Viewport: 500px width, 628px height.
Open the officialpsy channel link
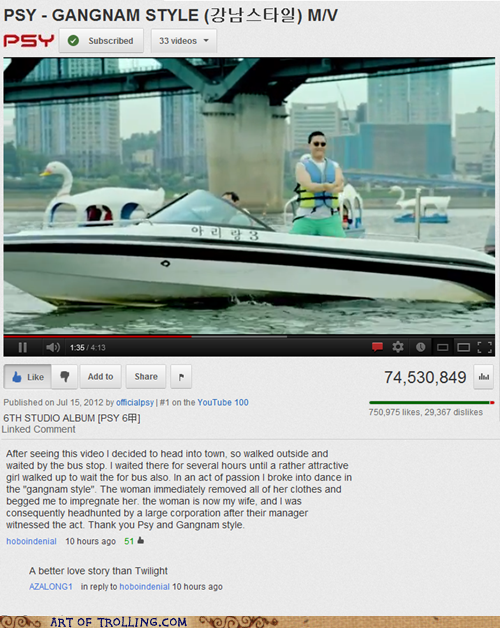point(135,403)
